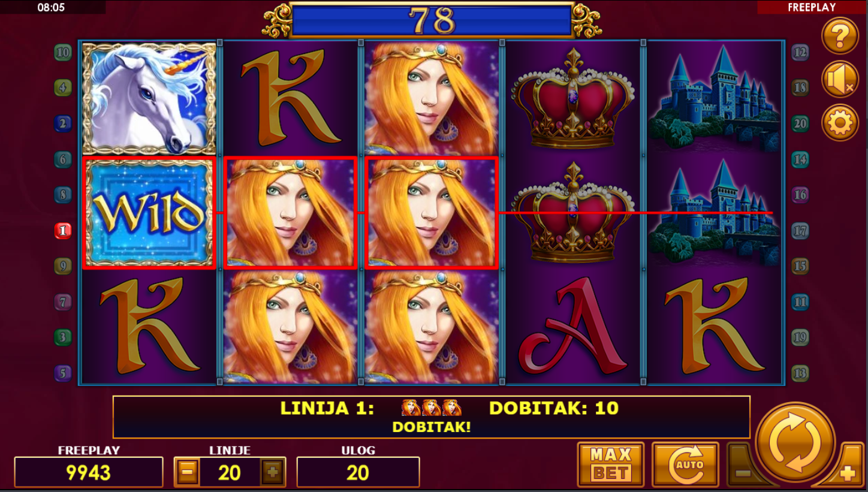Click the unicorn symbol on first reel
The height and width of the screenshot is (492, 868).
(149, 98)
